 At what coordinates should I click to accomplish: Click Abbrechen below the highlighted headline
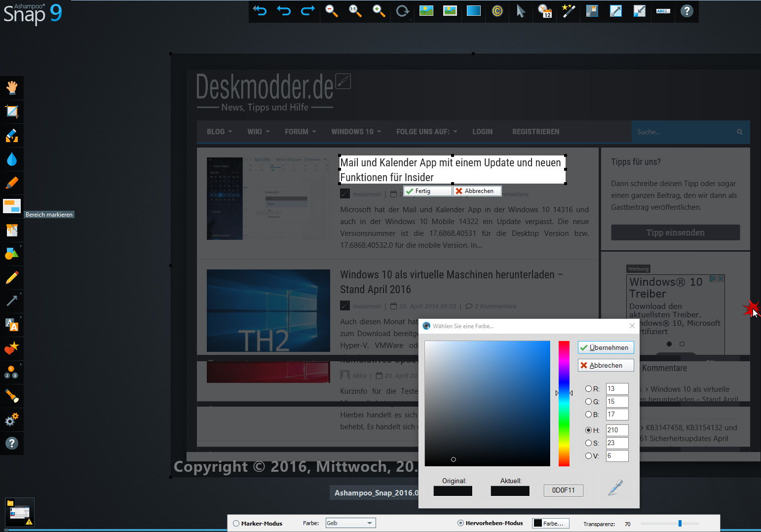coord(477,191)
